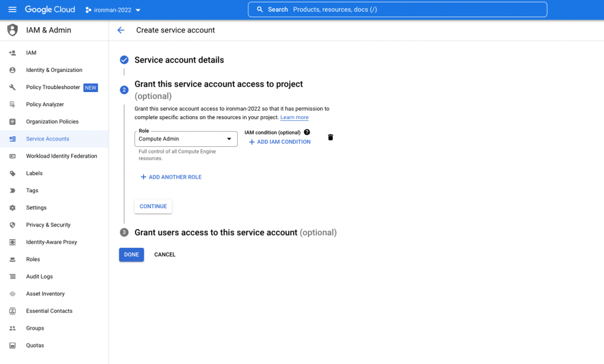Click the Groups people icon

[x=12, y=328]
